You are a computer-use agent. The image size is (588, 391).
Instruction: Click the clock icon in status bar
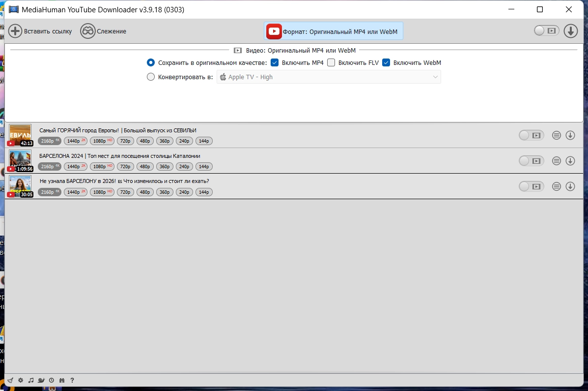52,381
